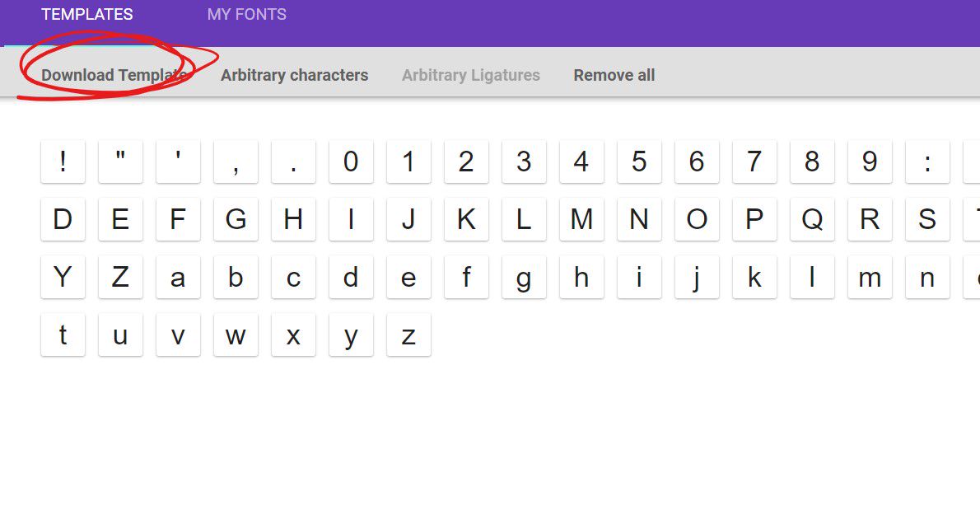Select the uppercase H tile
This screenshot has width=980, height=524.
[x=293, y=219]
